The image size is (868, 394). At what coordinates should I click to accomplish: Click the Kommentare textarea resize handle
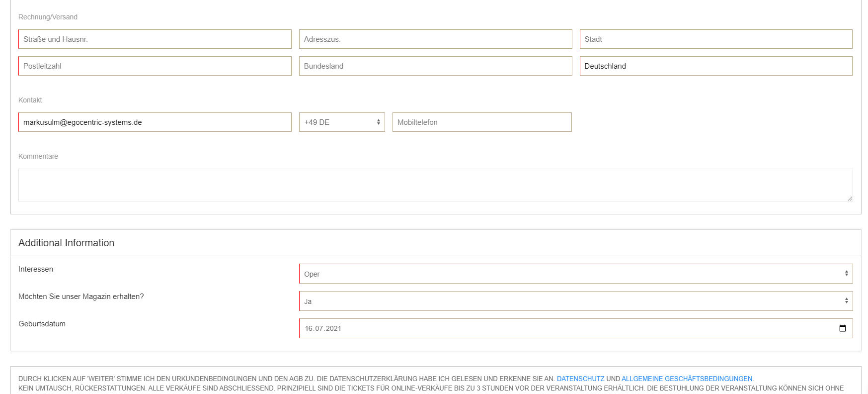pos(850,198)
